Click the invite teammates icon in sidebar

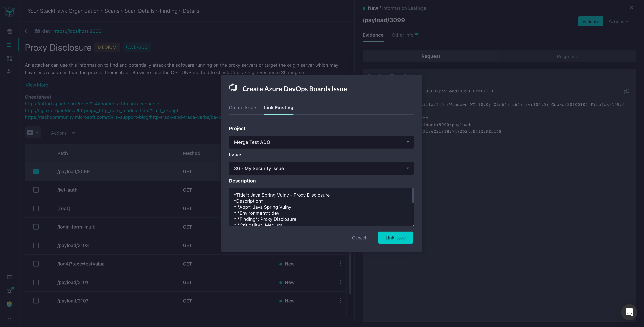[9, 71]
